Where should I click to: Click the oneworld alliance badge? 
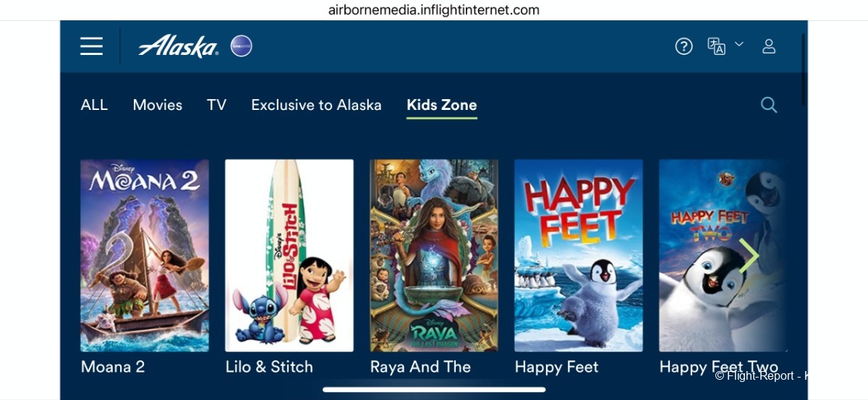coord(241,46)
